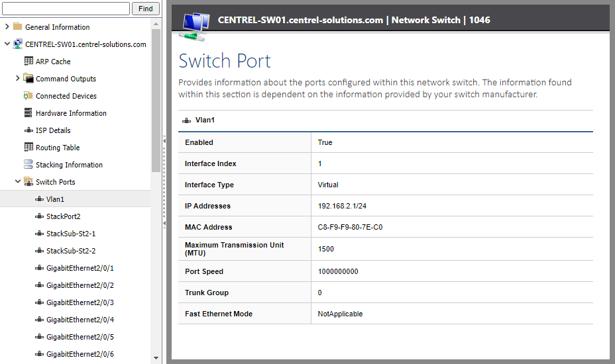The image size is (615, 364).
Task: Click the pane splitter collapse handle
Action: [x=164, y=182]
